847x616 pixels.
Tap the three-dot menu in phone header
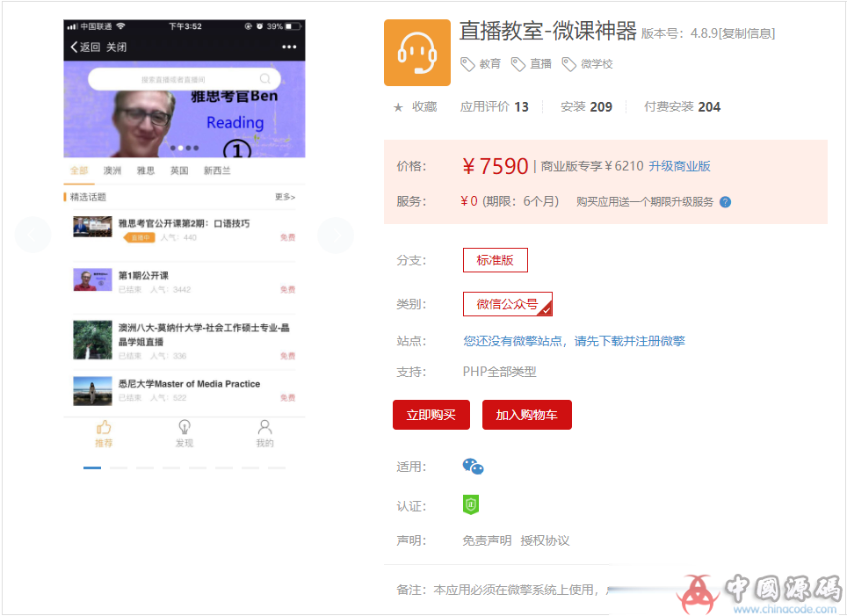[x=290, y=47]
